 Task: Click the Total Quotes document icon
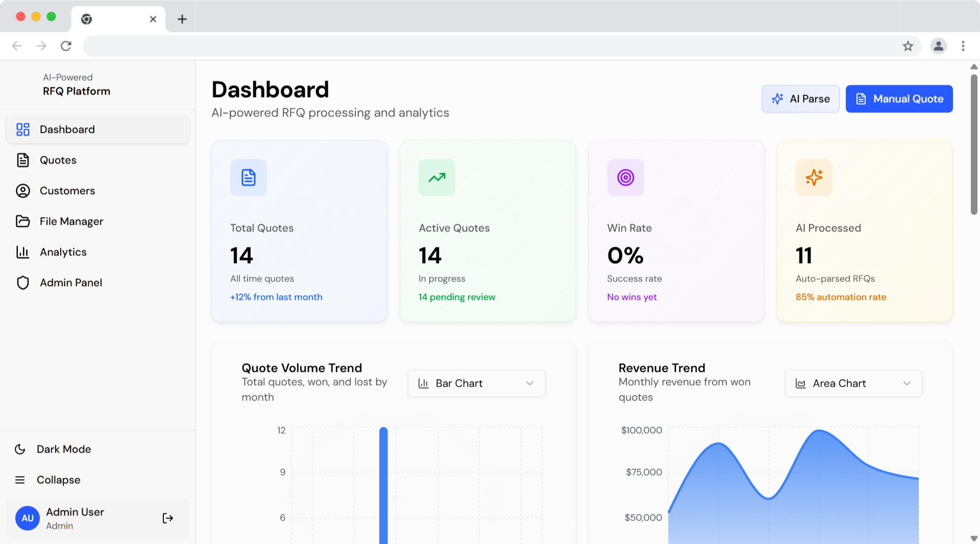[249, 177]
